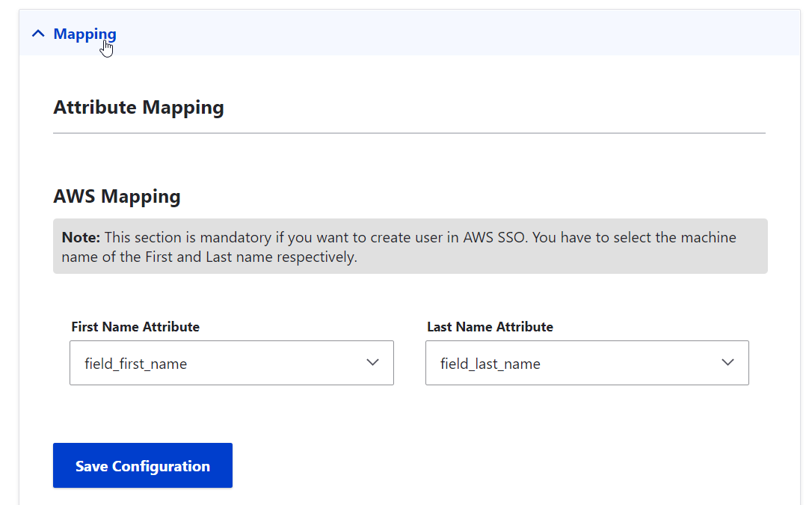Click the chevron arrow on field_last_name selector
Image resolution: width=812 pixels, height=505 pixels.
728,362
